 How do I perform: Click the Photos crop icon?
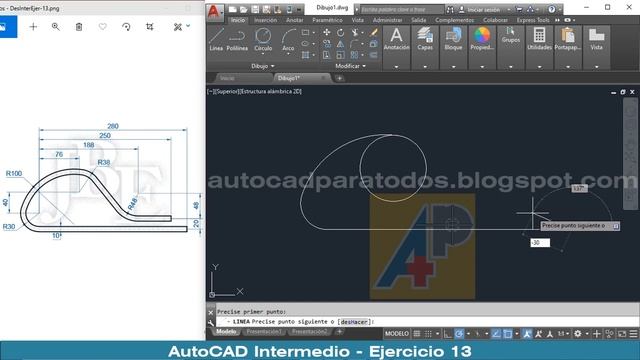click(150, 27)
